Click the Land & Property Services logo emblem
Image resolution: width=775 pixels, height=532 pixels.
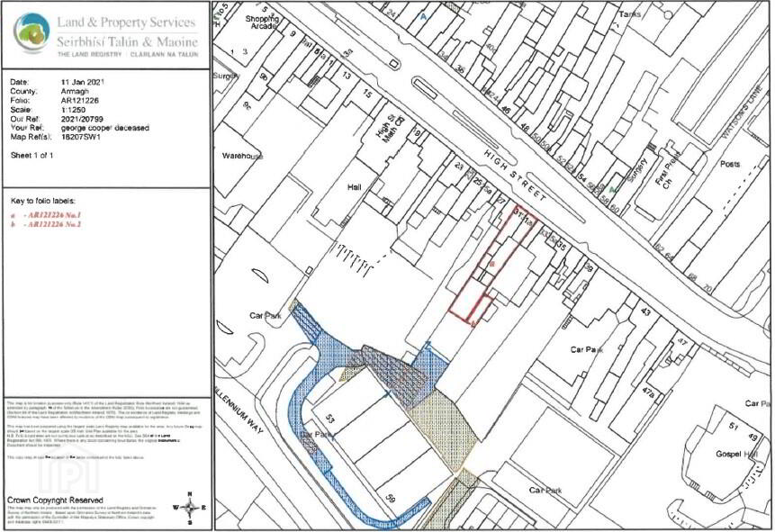pos(32,35)
